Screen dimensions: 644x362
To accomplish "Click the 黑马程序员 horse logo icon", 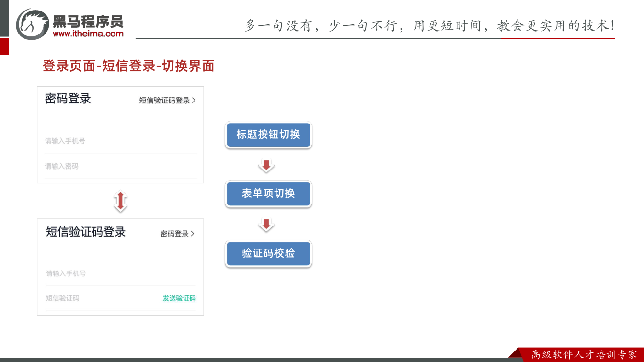I will tap(33, 24).
